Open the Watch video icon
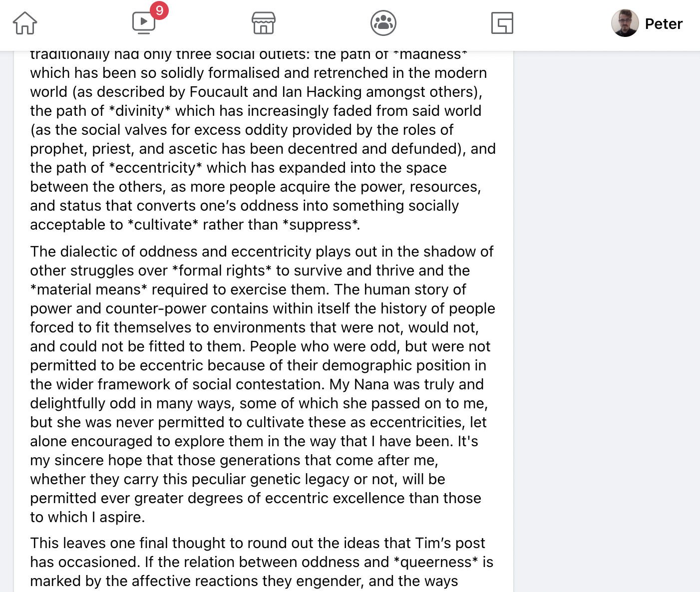This screenshot has width=700, height=592. 143,23
